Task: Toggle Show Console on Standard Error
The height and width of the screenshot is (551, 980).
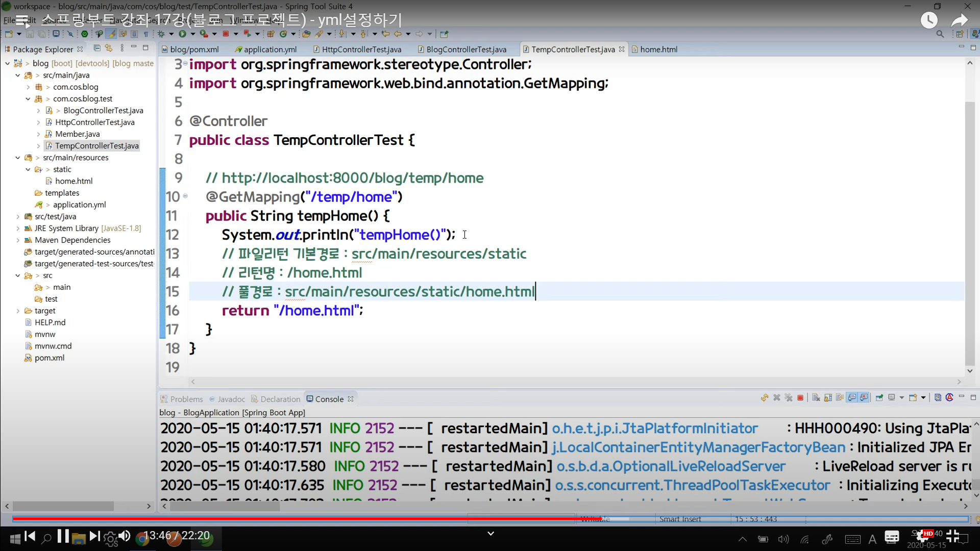Action: tap(864, 397)
